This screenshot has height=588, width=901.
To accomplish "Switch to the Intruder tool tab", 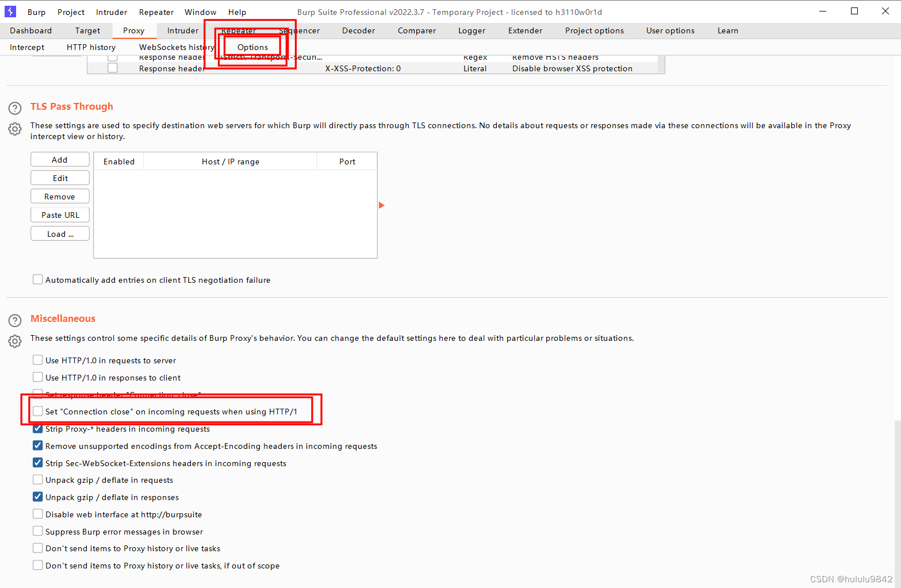I will click(x=183, y=30).
